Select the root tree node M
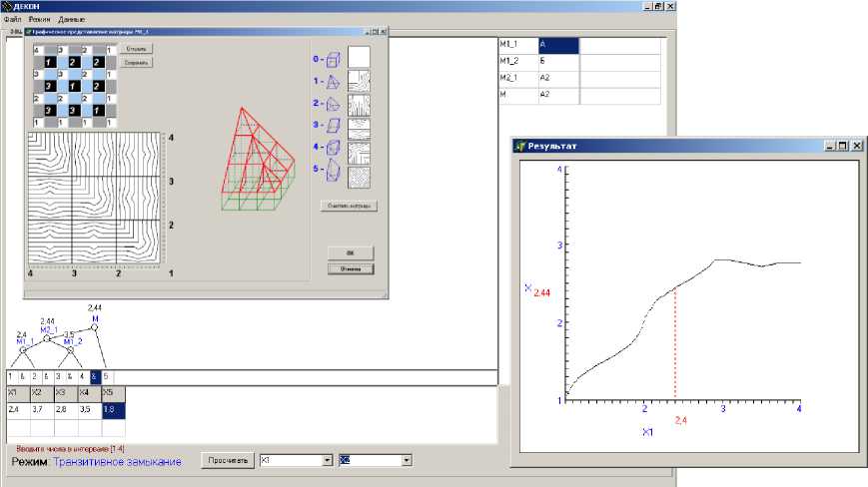 click(94, 327)
